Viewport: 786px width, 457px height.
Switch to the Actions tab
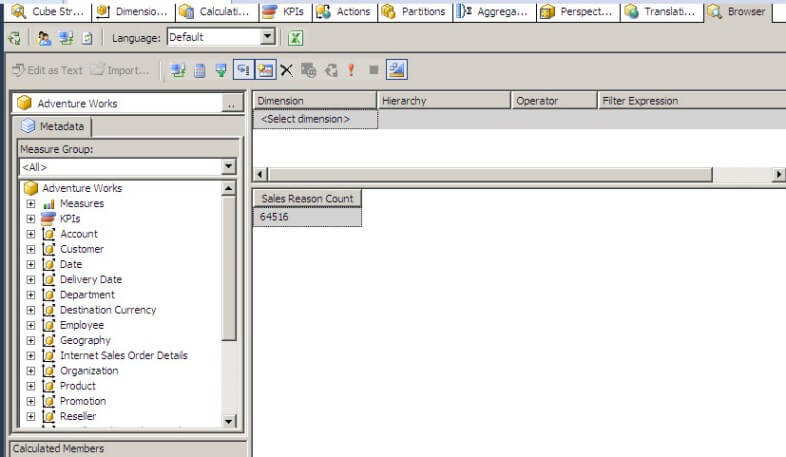pos(344,11)
